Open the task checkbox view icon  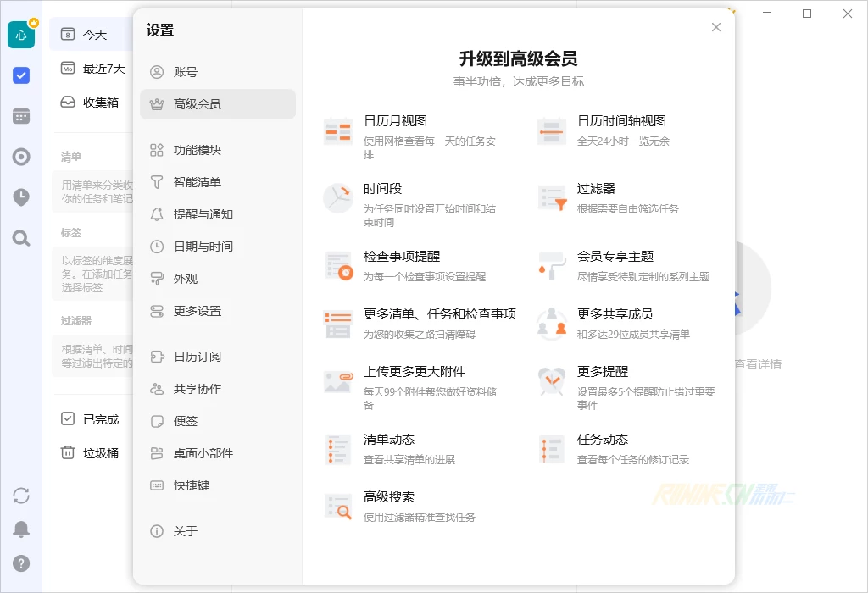click(21, 75)
